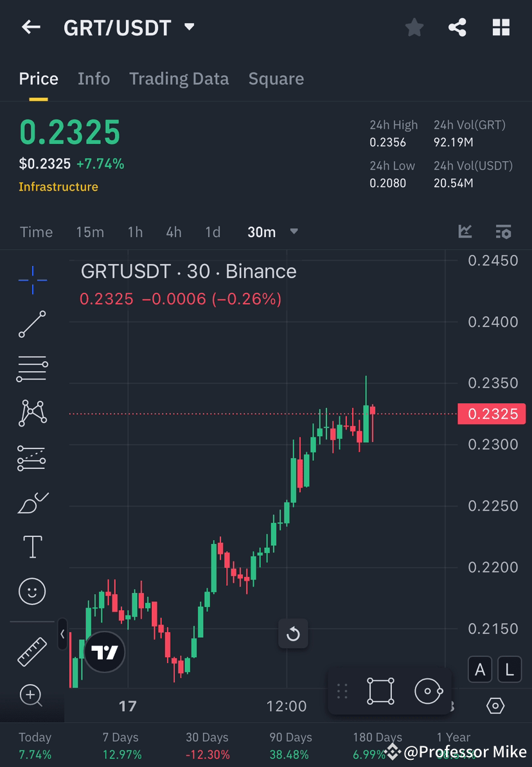Reset the chart view with the circular arrow
Image resolution: width=532 pixels, height=767 pixels.
(293, 634)
